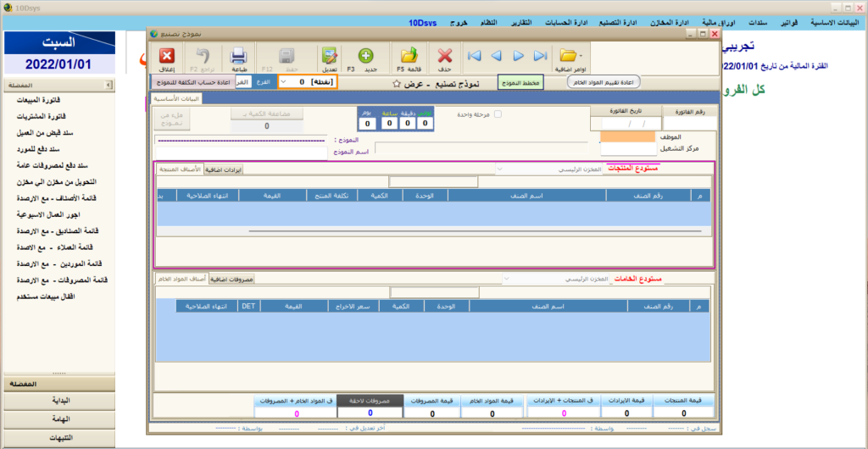Open the التقارير menu

[520, 23]
